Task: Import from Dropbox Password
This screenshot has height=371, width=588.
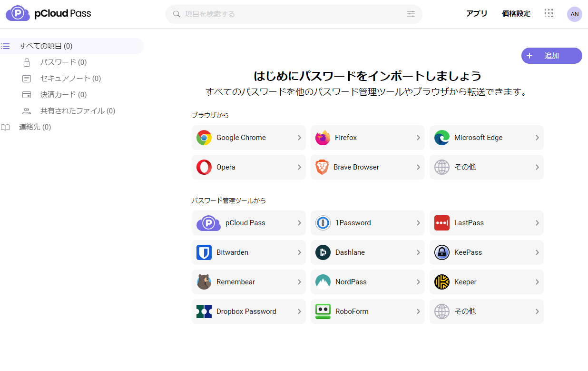Action: click(249, 311)
